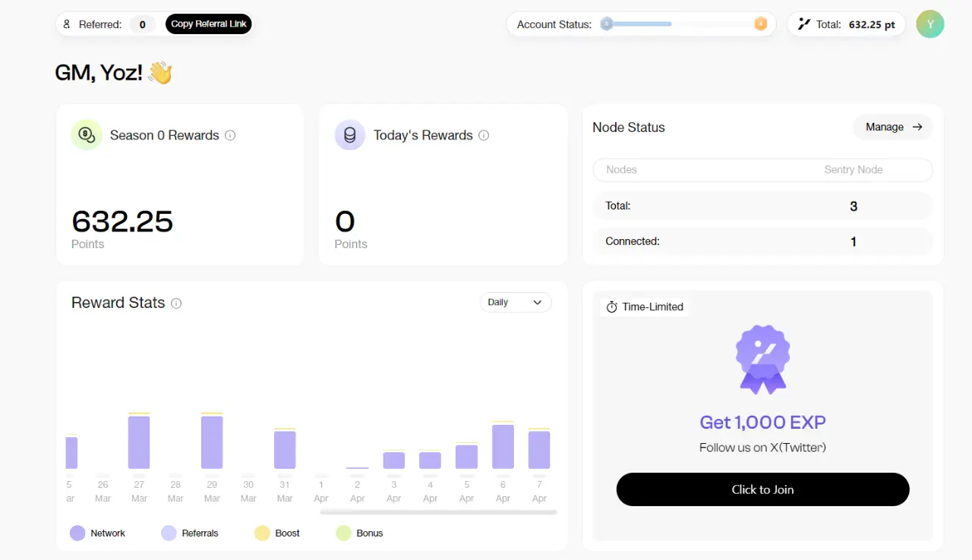Click the Connected value 1

(854, 242)
